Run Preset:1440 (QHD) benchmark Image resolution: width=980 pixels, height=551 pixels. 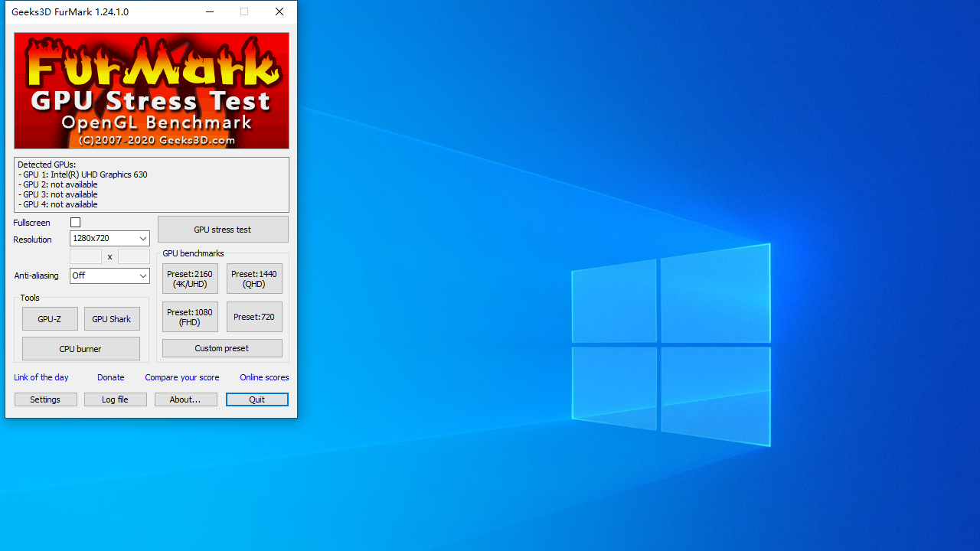coord(254,279)
